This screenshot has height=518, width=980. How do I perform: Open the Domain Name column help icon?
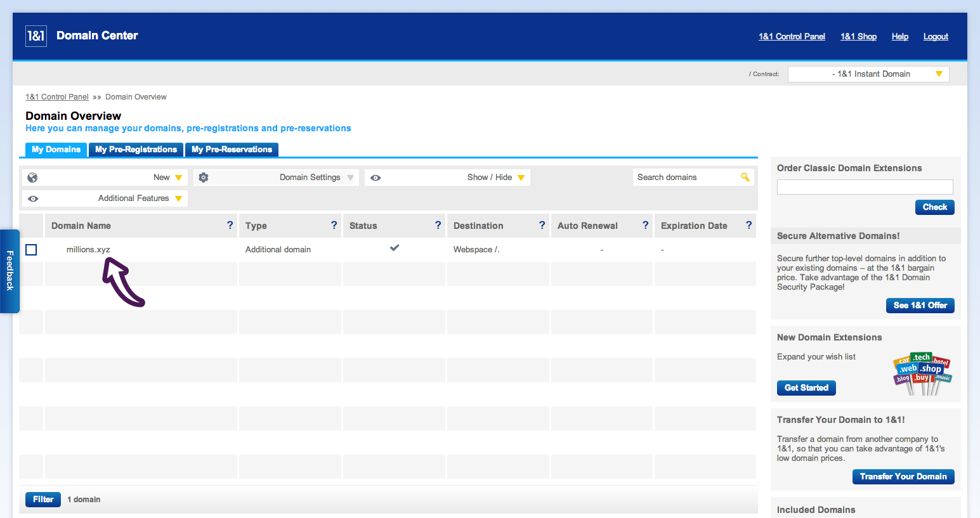coord(230,225)
